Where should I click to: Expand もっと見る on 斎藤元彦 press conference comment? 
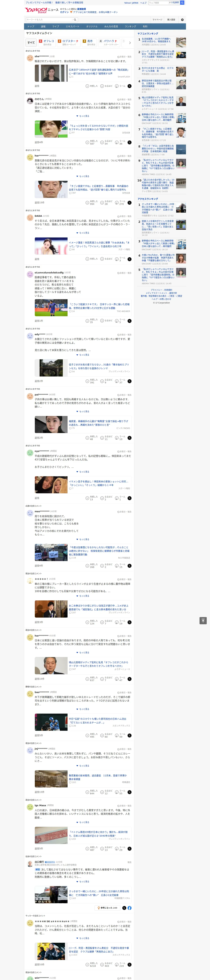pyautogui.click(x=83, y=176)
